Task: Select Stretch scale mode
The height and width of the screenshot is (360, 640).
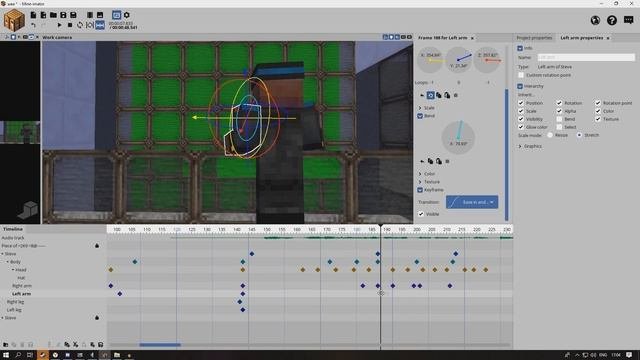Action: 579,135
